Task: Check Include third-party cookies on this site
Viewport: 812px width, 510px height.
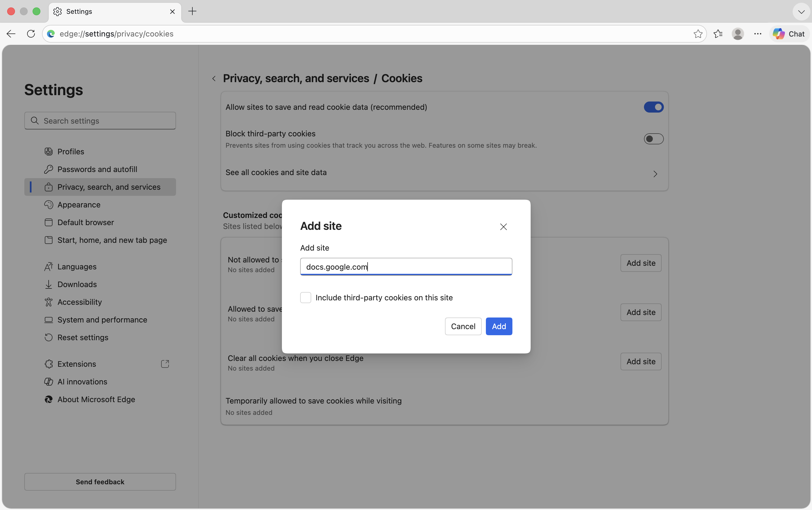Action: coord(305,298)
